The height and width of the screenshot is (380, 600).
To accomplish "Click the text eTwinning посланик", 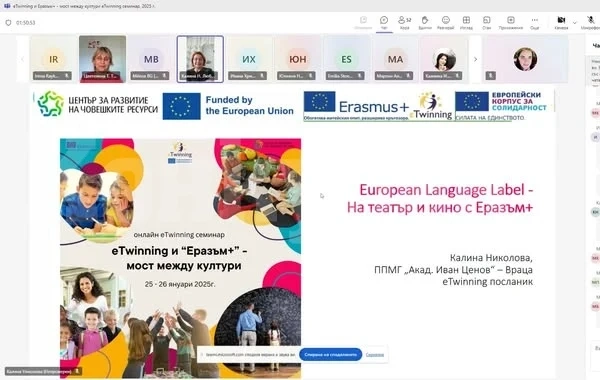I will 488,282.
